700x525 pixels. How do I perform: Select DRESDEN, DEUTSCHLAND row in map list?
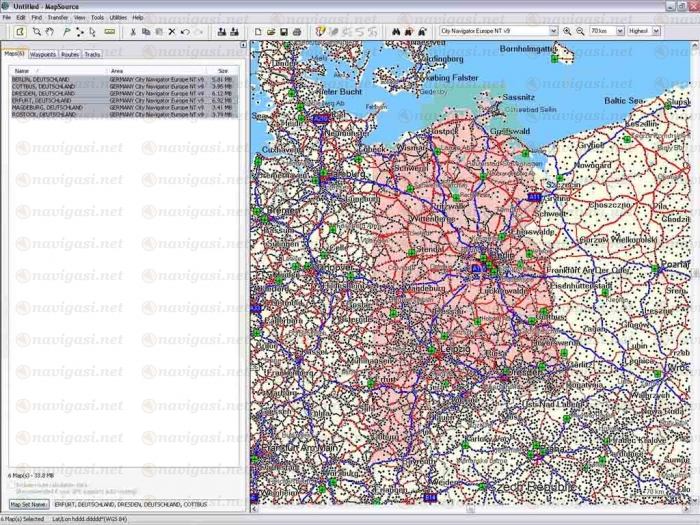[43, 93]
